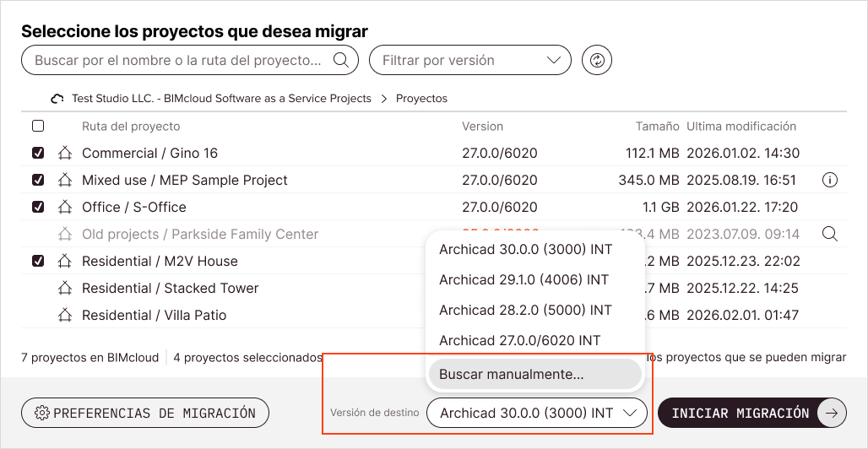868x449 pixels.
Task: Sort by Ultima modificación column header
Action: tap(741, 127)
